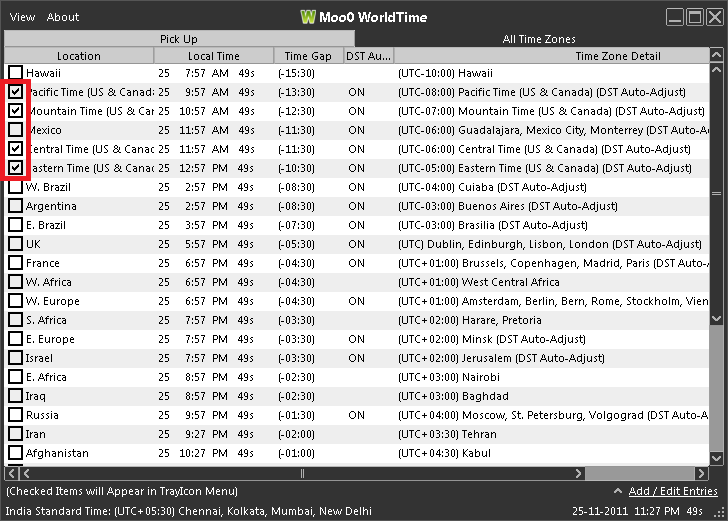The height and width of the screenshot is (521, 728).
Task: Open the About menu
Action: click(63, 17)
